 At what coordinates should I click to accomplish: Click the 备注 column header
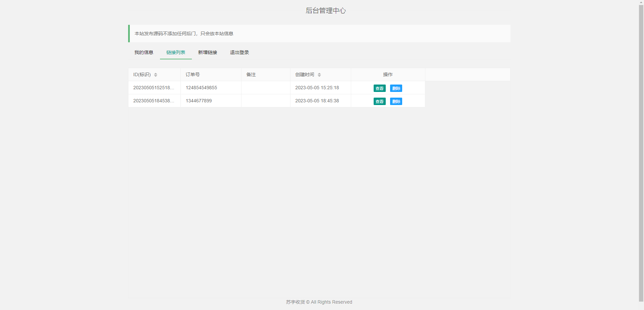(251, 74)
